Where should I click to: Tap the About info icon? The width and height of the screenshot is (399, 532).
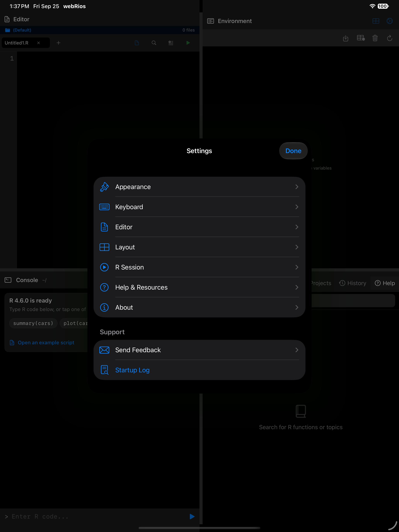pos(104,307)
